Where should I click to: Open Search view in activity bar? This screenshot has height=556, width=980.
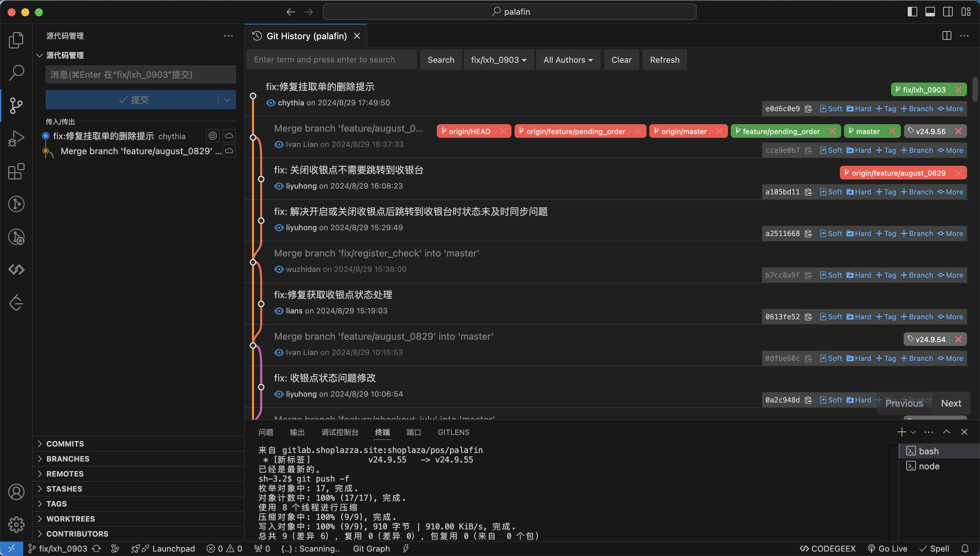[x=16, y=73]
